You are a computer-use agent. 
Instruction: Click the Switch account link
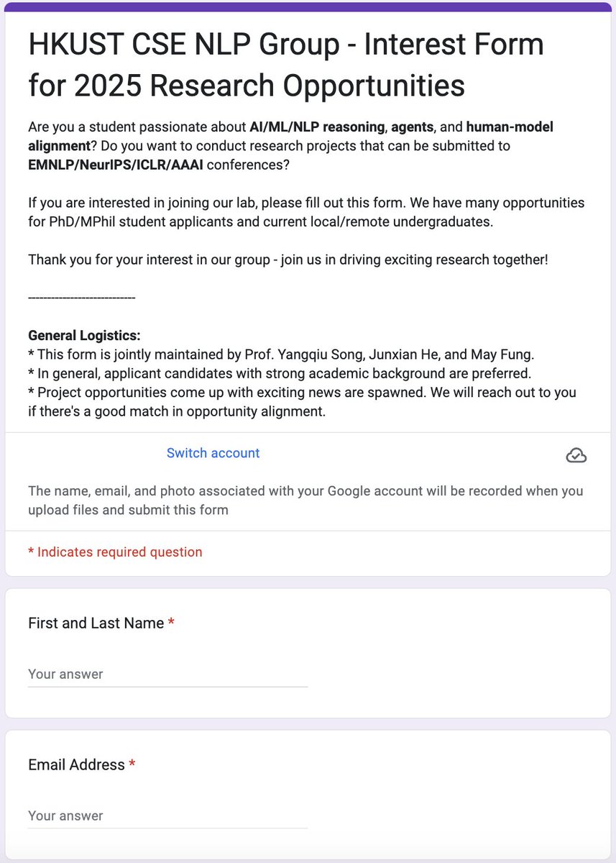click(213, 453)
